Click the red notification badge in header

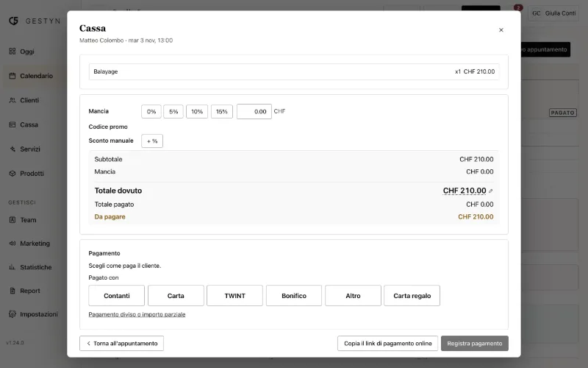tap(518, 7)
